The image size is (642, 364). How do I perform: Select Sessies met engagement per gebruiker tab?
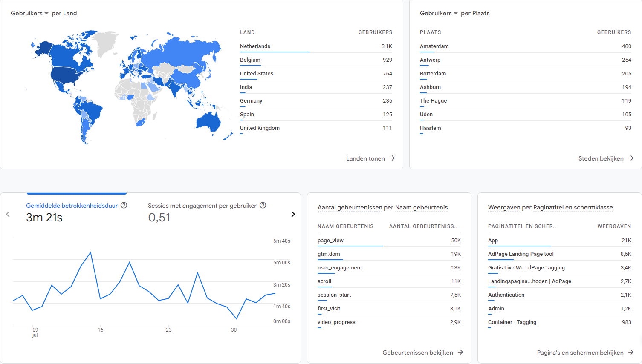[x=207, y=212]
